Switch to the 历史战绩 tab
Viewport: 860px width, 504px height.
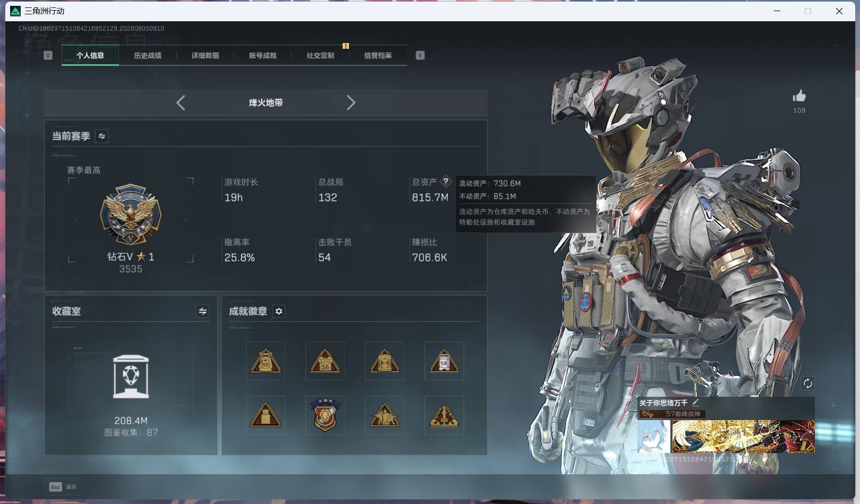point(148,55)
